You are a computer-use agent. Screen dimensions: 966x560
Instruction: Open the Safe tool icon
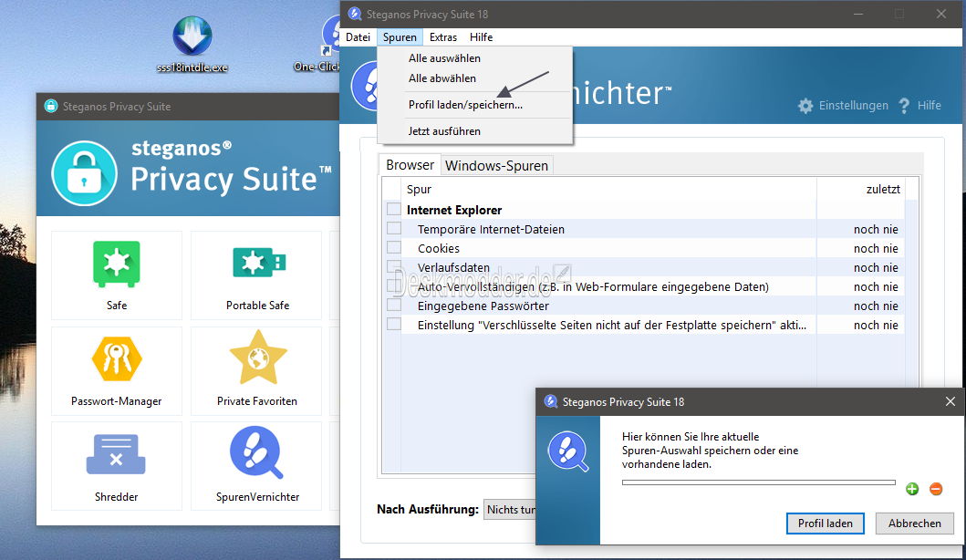(x=117, y=264)
